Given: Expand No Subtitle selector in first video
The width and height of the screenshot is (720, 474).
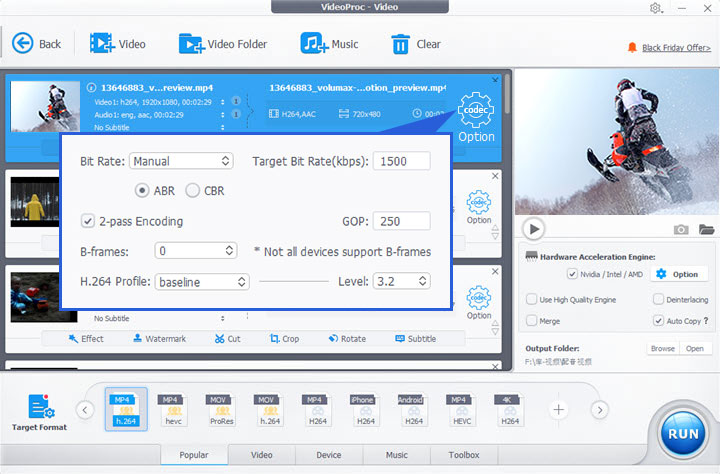Looking at the screenshot, I should point(223,127).
